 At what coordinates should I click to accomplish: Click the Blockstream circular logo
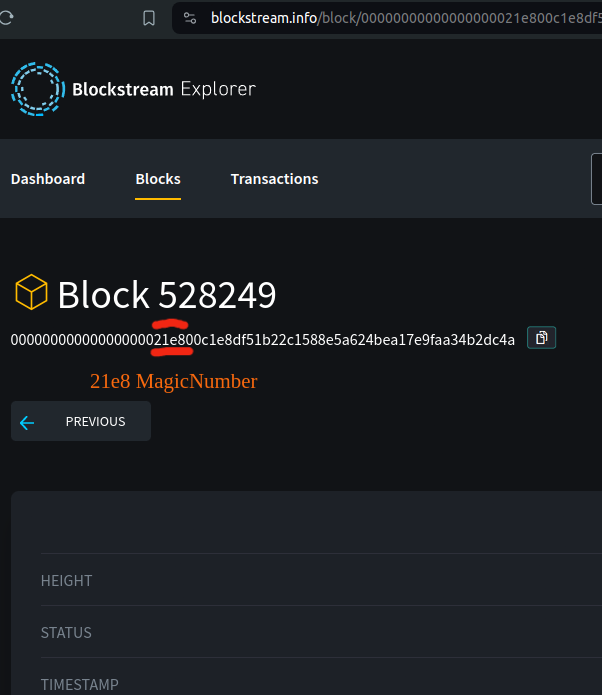[x=36, y=89]
